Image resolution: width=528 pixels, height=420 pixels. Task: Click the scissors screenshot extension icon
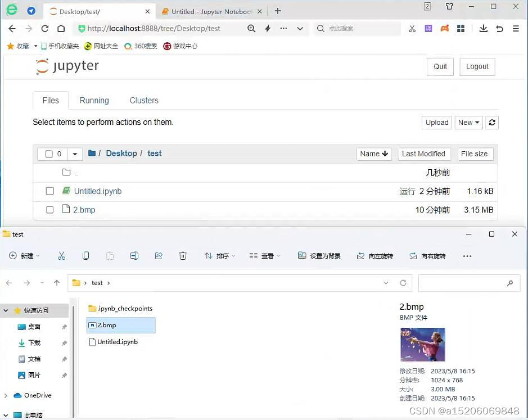point(412,29)
